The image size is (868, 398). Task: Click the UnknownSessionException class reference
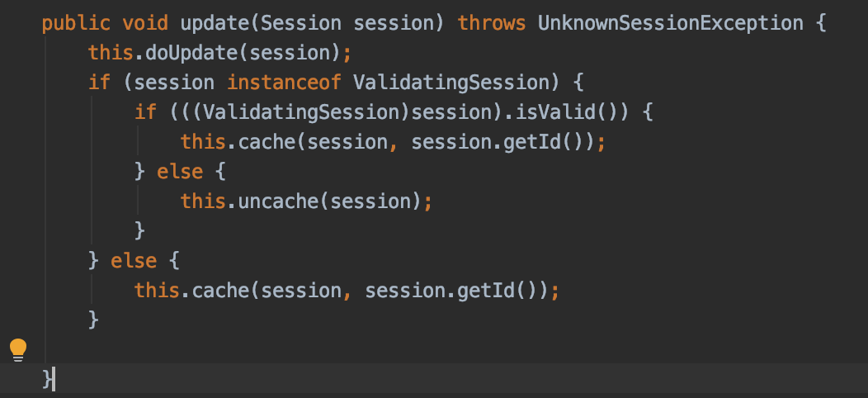point(669,23)
